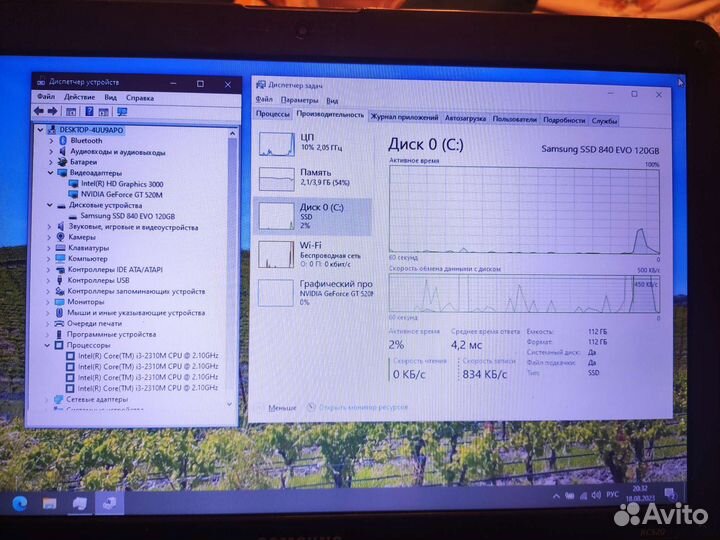
Task: Click the Камеры camera icon
Action: click(x=60, y=237)
